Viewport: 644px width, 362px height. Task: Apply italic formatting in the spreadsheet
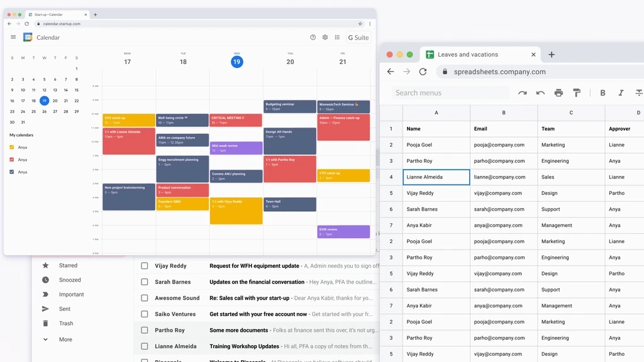[x=620, y=92]
